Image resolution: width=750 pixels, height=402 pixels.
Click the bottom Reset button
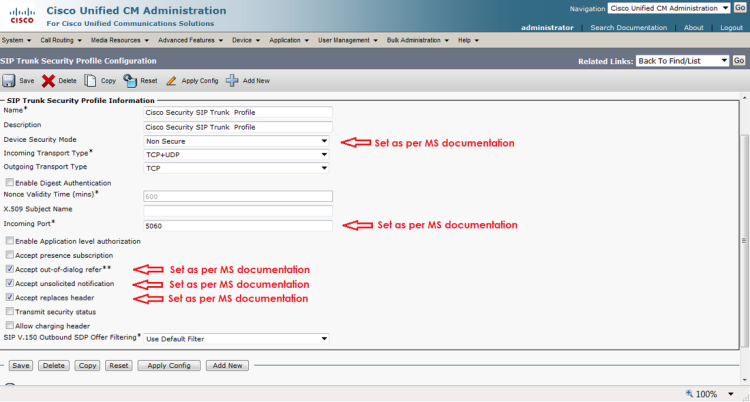point(119,365)
